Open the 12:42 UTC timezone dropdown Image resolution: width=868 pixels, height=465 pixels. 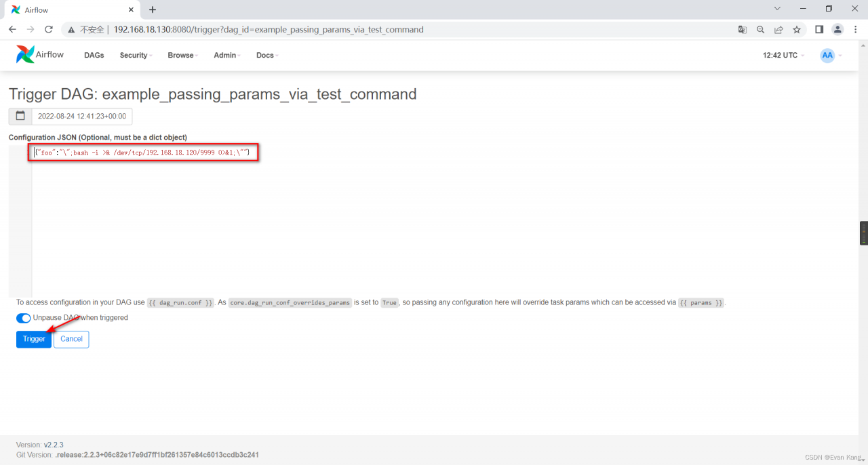point(783,56)
